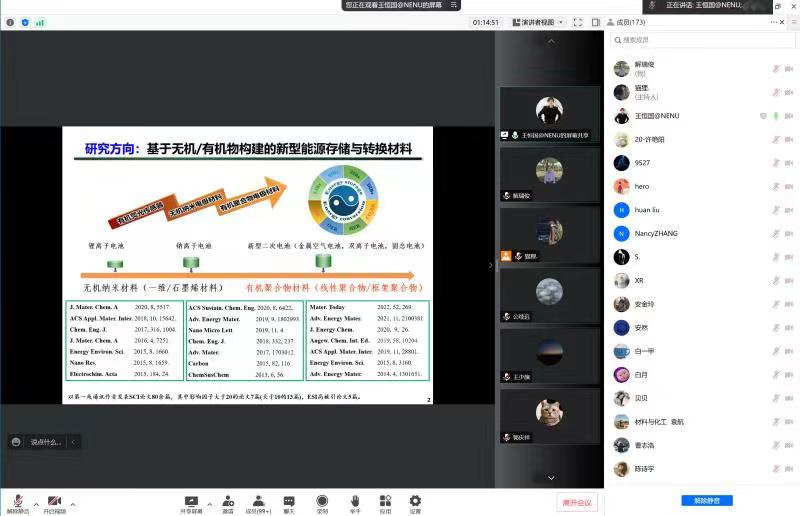Click the network signal strength icon
The image size is (800, 516).
40,22
